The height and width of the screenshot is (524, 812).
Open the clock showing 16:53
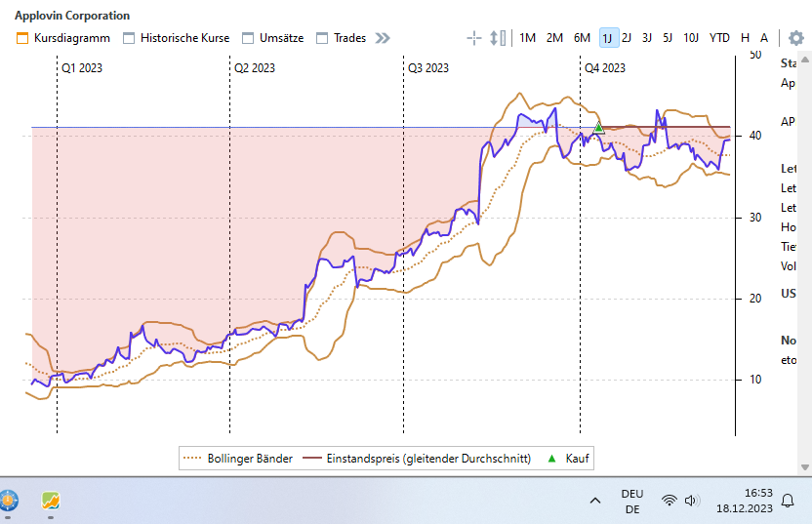[745, 501]
